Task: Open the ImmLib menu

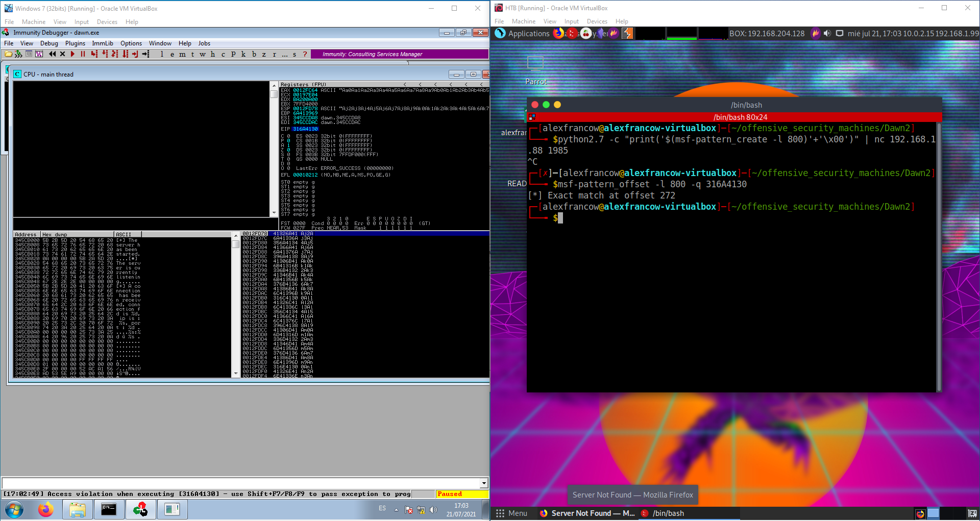Action: click(x=103, y=43)
